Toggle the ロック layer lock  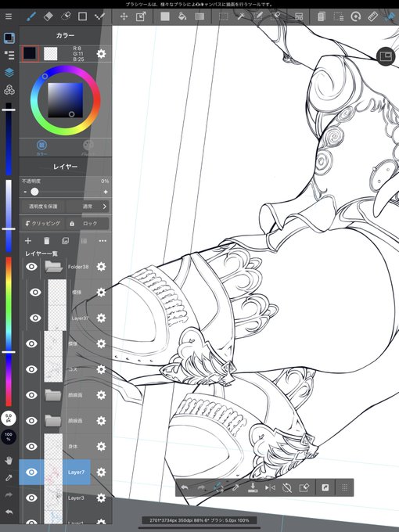(87, 223)
